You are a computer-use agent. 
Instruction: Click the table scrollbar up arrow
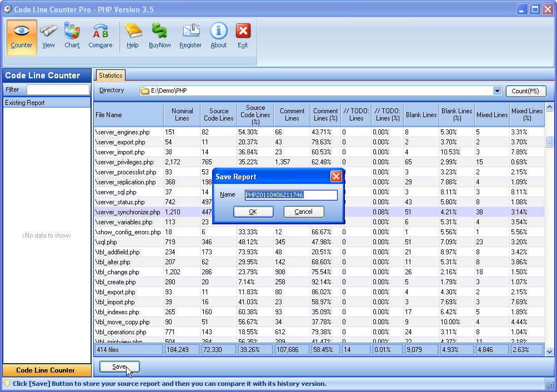coord(549,107)
